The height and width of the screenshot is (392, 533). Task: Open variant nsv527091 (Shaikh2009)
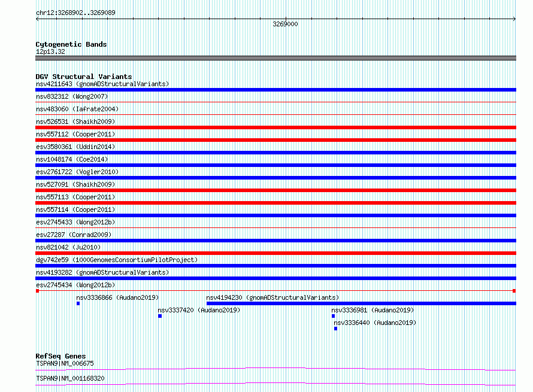(75, 184)
